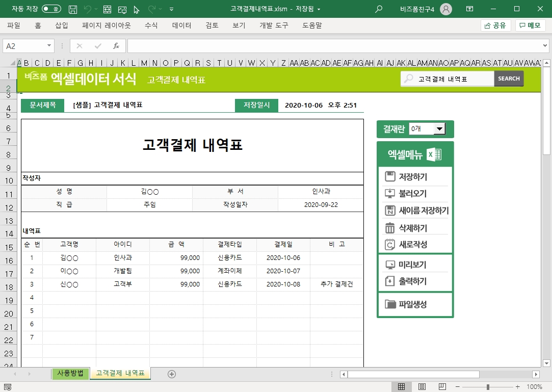Click the add new sheet plus icon
This screenshot has height=392, width=552.
pos(172,374)
